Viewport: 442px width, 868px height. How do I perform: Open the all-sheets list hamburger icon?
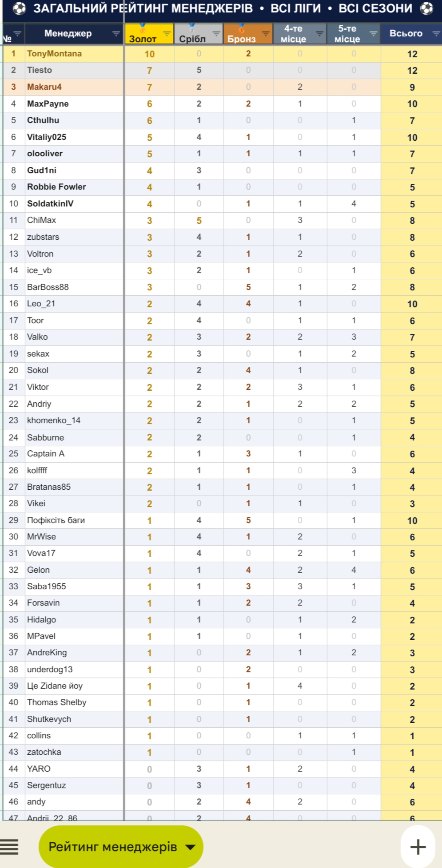(9, 847)
